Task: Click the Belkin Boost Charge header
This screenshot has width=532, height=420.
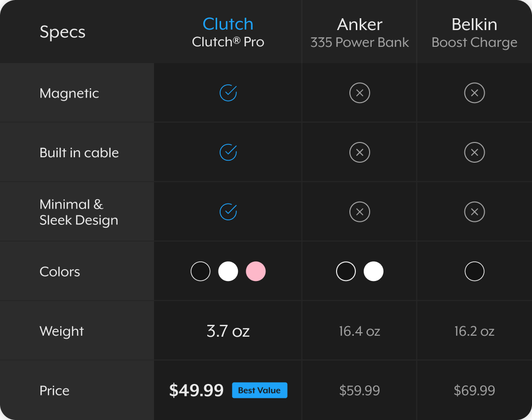Action: (475, 33)
